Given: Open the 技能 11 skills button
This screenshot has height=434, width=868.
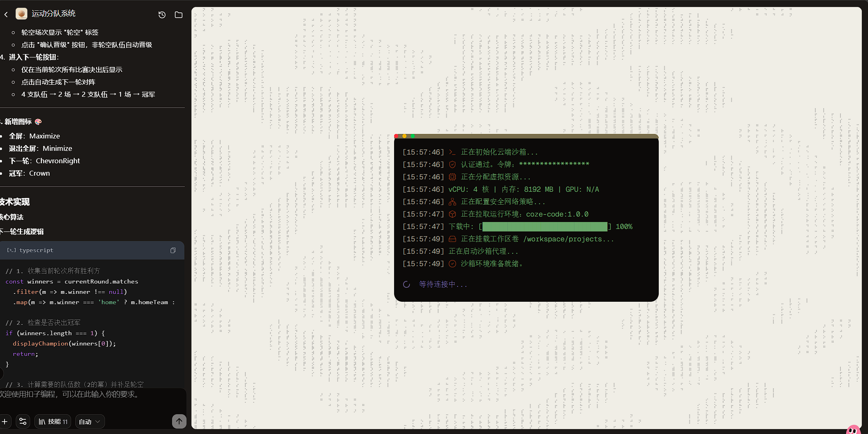Looking at the screenshot, I should pos(53,422).
